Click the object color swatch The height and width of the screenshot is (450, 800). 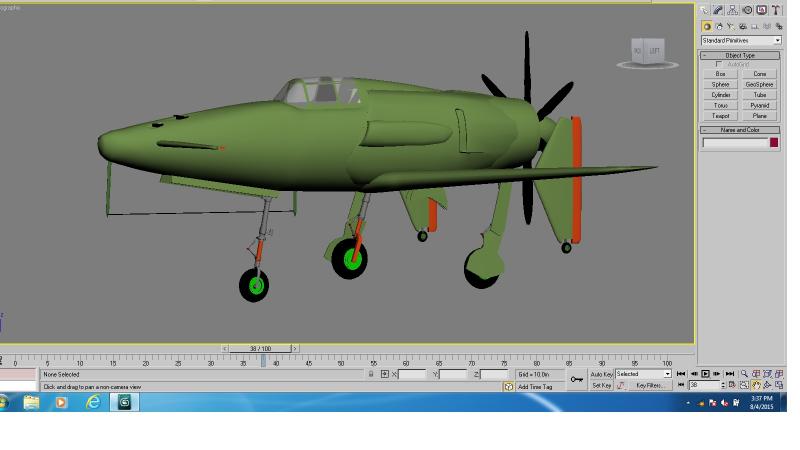774,143
